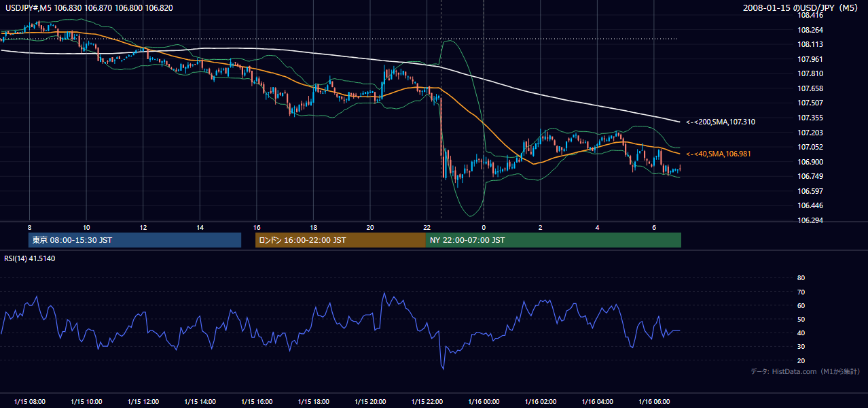
Task: Click hour label 12 under price chart
Action: click(143, 227)
